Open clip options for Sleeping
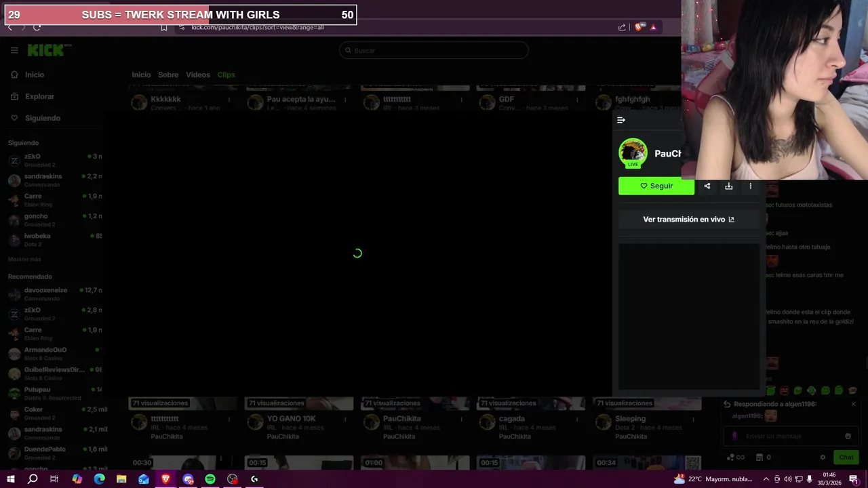868x488 pixels. click(693, 420)
